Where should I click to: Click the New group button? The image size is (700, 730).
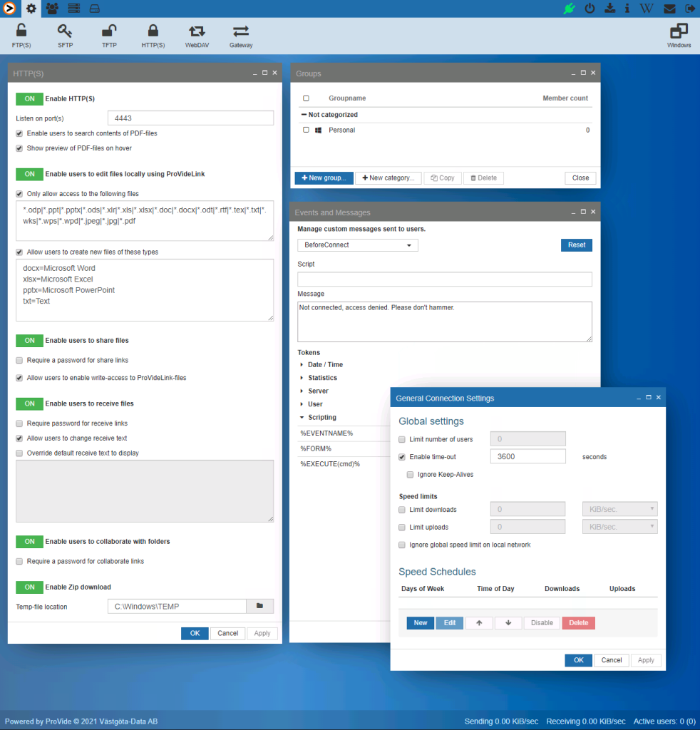coord(324,178)
